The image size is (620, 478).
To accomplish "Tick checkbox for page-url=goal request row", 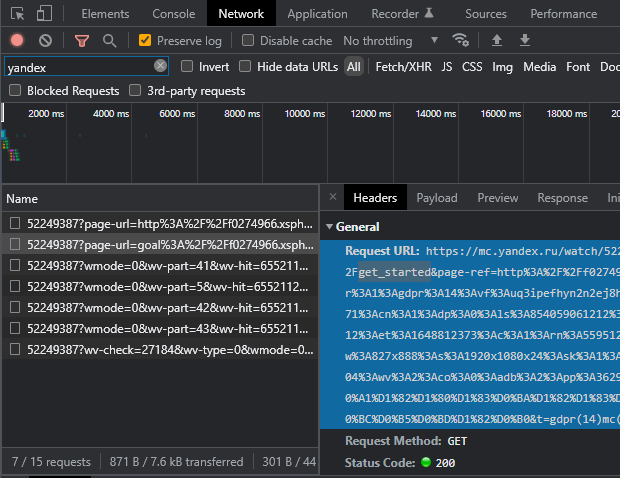I will [x=15, y=244].
